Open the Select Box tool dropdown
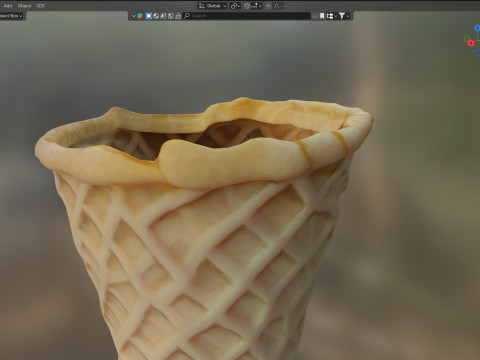Viewport: 480px width, 360px height. (11, 16)
